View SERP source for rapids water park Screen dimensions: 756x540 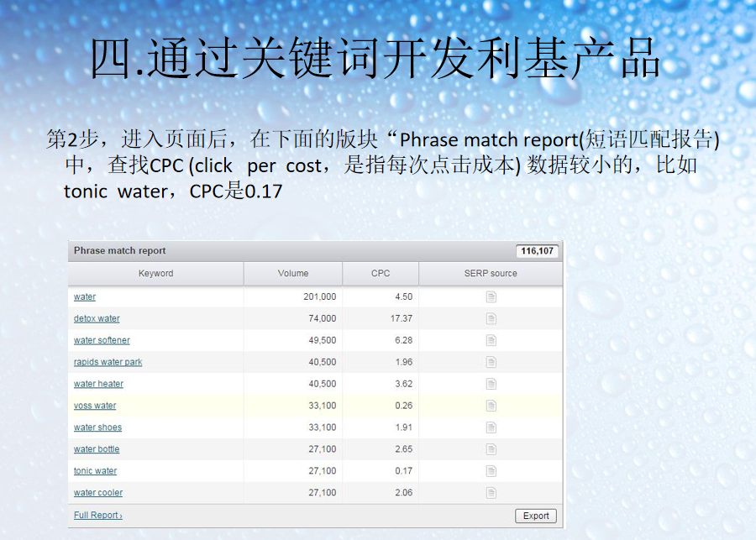[x=491, y=363]
